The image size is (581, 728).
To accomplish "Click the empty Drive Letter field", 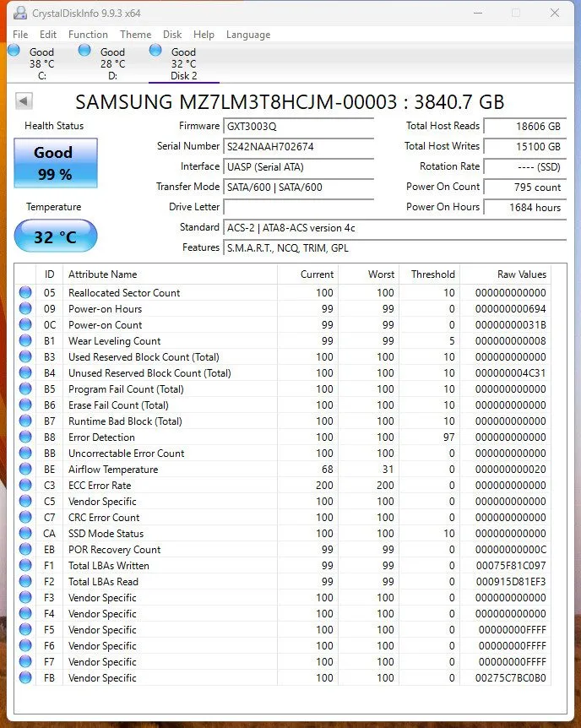I will tap(299, 208).
